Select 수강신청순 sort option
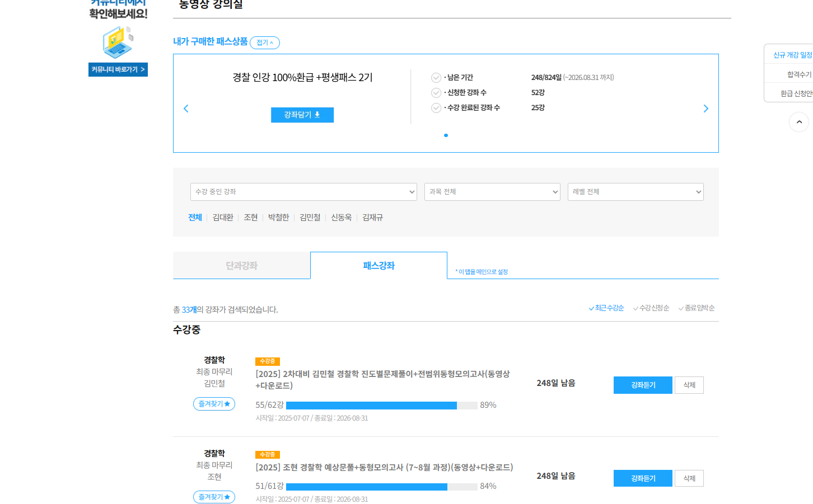The image size is (813, 504). click(x=651, y=308)
